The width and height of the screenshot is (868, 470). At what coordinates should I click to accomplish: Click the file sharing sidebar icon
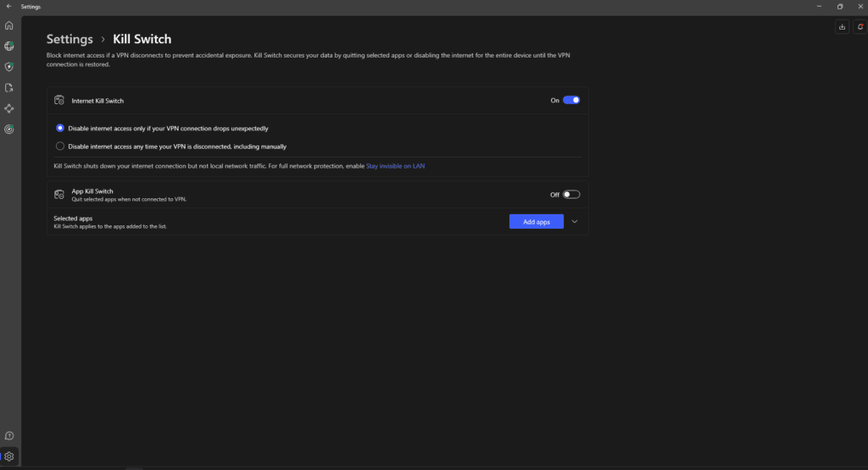point(9,87)
